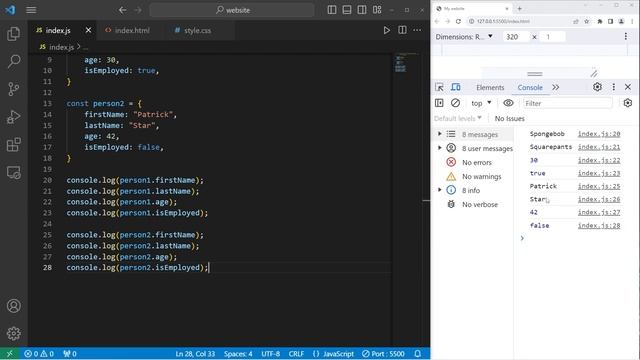Open the VS Code Explorer view

[13, 34]
